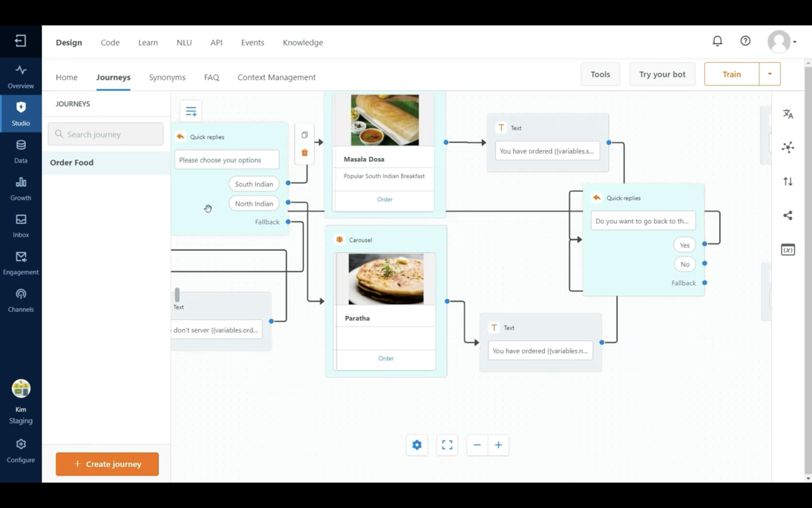Image resolution: width=812 pixels, height=508 pixels.
Task: Click the Order button under Masala Dosa
Action: tap(385, 199)
